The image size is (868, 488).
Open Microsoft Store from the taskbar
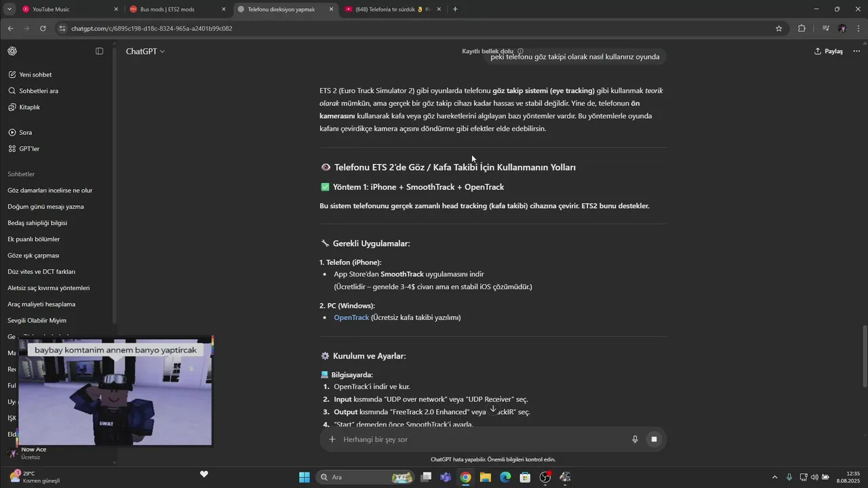tap(525, 477)
